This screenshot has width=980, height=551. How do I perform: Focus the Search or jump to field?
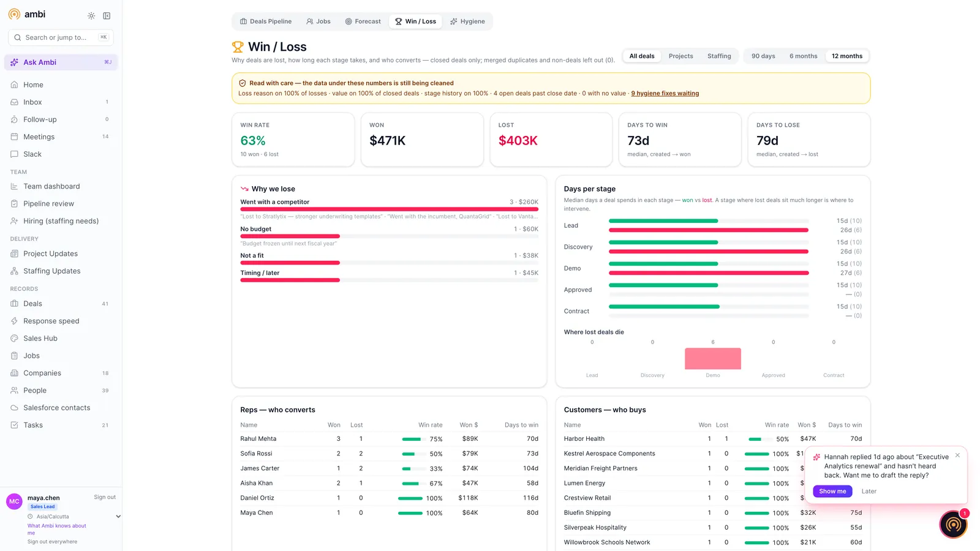[x=61, y=37]
